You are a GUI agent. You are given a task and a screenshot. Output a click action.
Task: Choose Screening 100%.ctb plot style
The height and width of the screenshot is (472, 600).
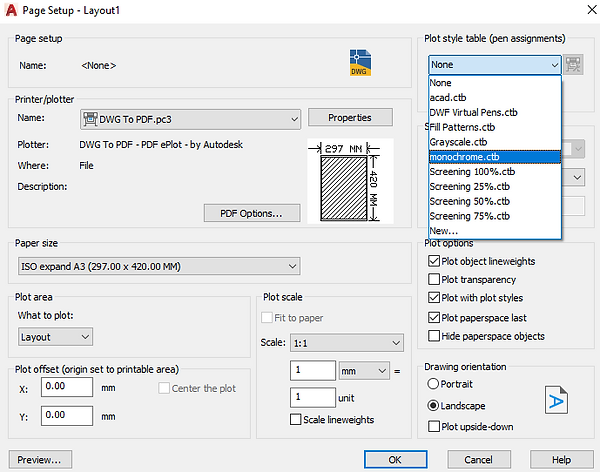(x=495, y=171)
